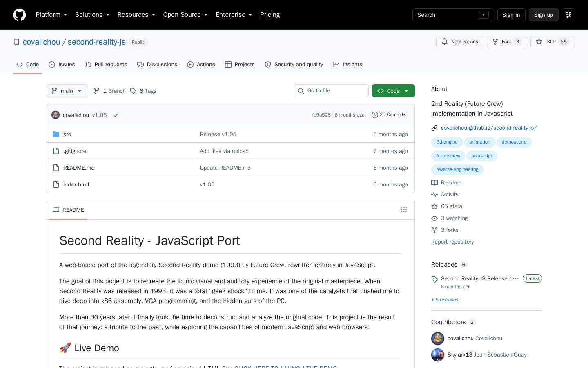
Task: Open the Code tab
Action: pyautogui.click(x=28, y=65)
